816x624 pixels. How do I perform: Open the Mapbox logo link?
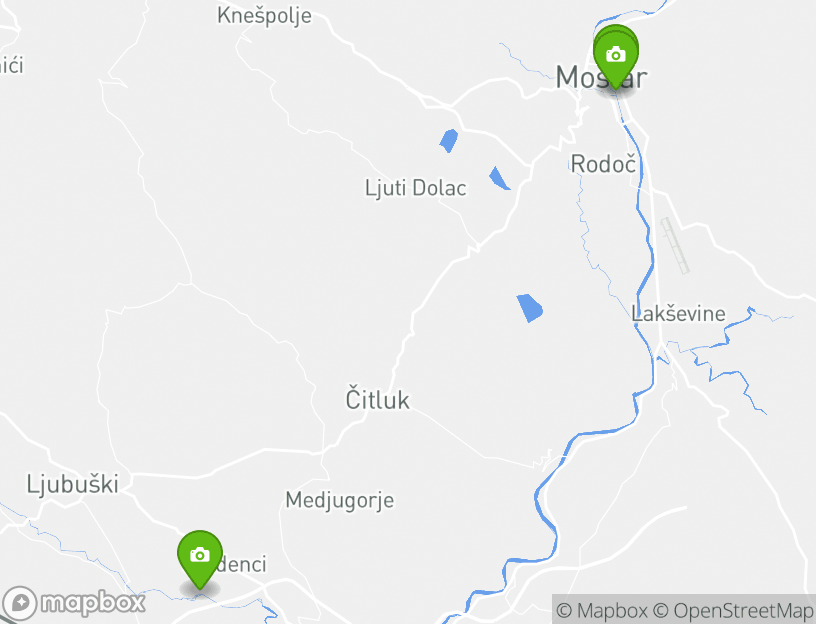74,603
